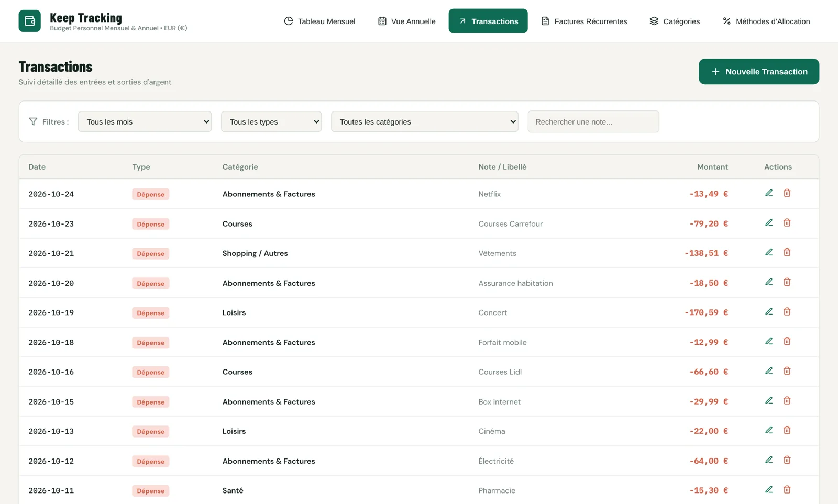Open the Catégories page

point(675,21)
